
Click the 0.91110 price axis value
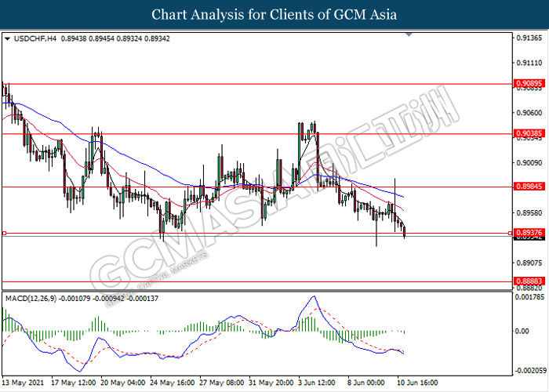pos(529,63)
